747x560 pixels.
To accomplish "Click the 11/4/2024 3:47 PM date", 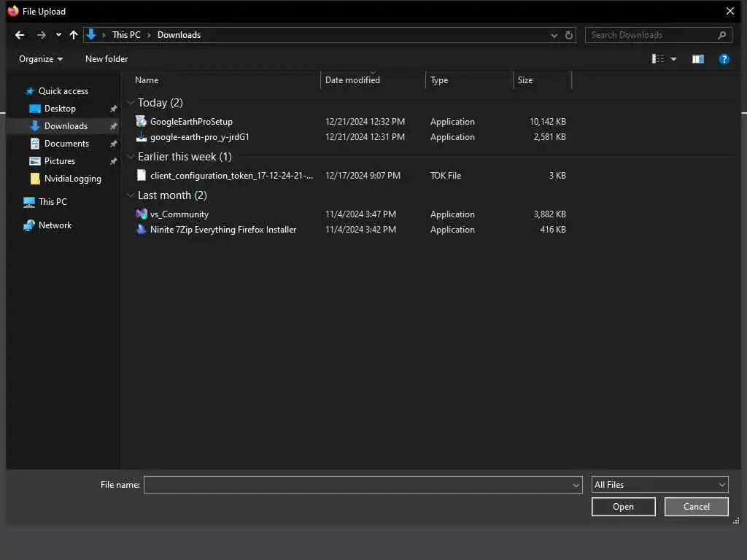I will [360, 214].
